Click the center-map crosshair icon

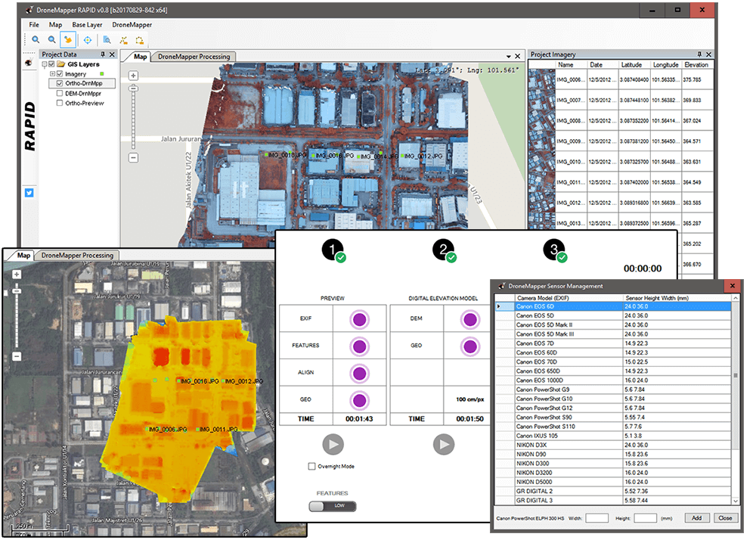pos(88,39)
